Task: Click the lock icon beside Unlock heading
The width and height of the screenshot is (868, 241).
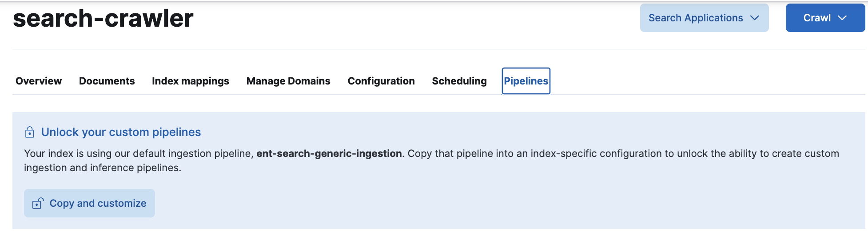Action: (x=30, y=132)
